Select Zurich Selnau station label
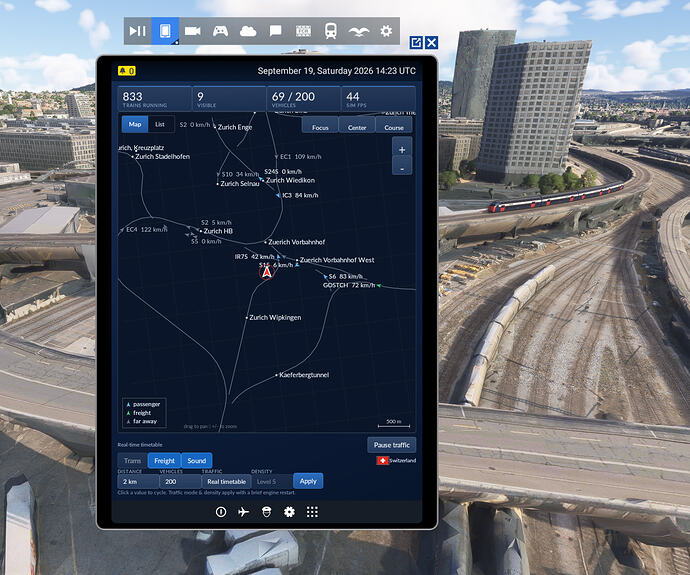 (x=240, y=183)
